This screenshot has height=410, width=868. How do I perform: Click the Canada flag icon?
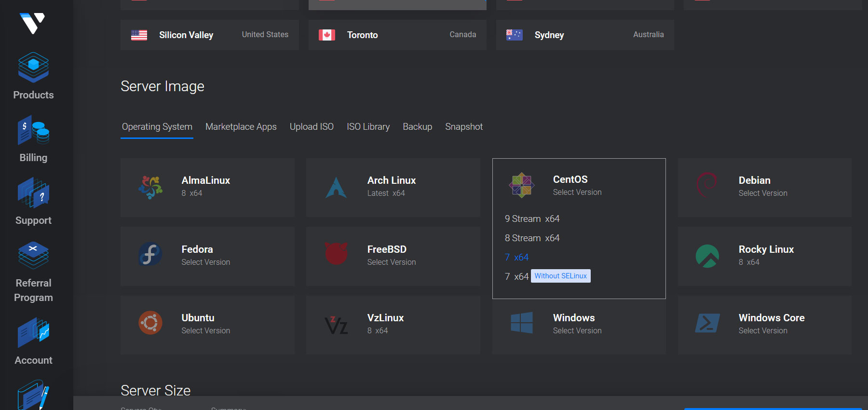327,35
